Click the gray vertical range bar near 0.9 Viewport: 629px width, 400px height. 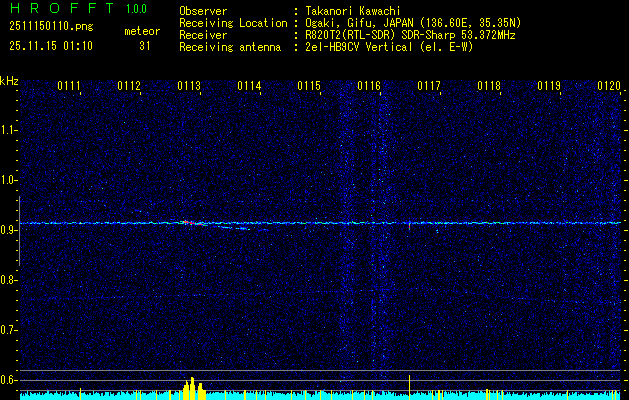tap(19, 231)
